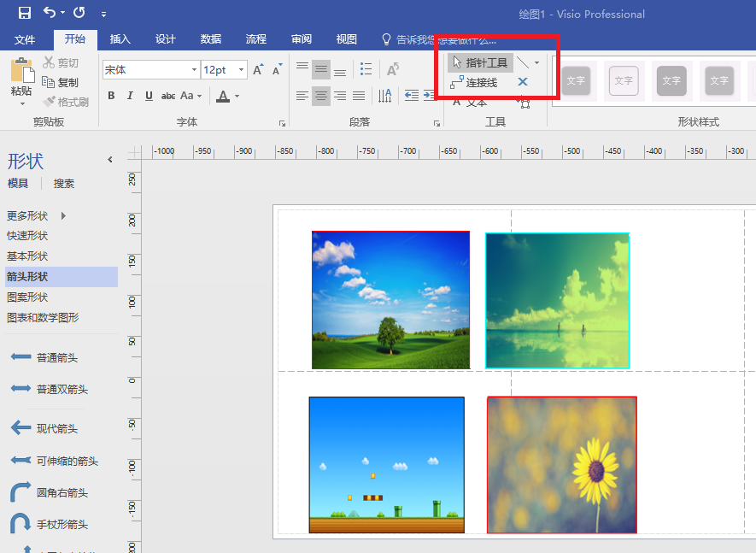Select the 现代箭头 shape
756x553 pixels.
[x=44, y=428]
